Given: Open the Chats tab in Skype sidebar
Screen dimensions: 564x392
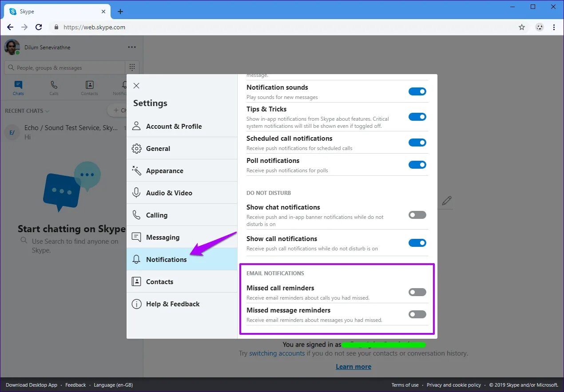Looking at the screenshot, I should [18, 87].
